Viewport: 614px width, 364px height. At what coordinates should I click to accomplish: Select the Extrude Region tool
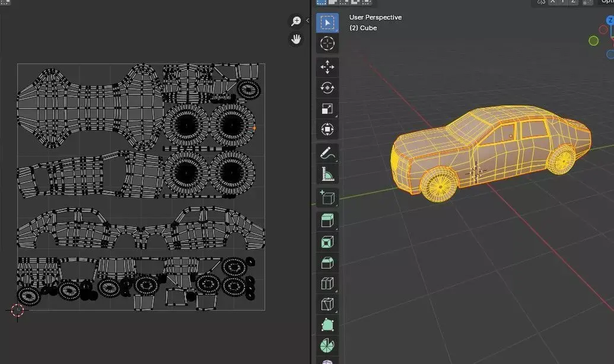[327, 221]
